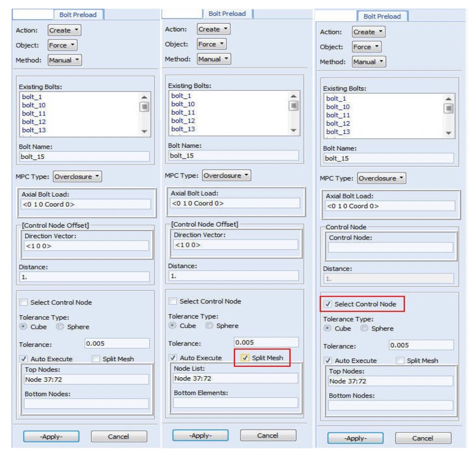The image size is (476, 457).
Task: Click Bottom Elements field in middle panel
Action: pyautogui.click(x=236, y=402)
